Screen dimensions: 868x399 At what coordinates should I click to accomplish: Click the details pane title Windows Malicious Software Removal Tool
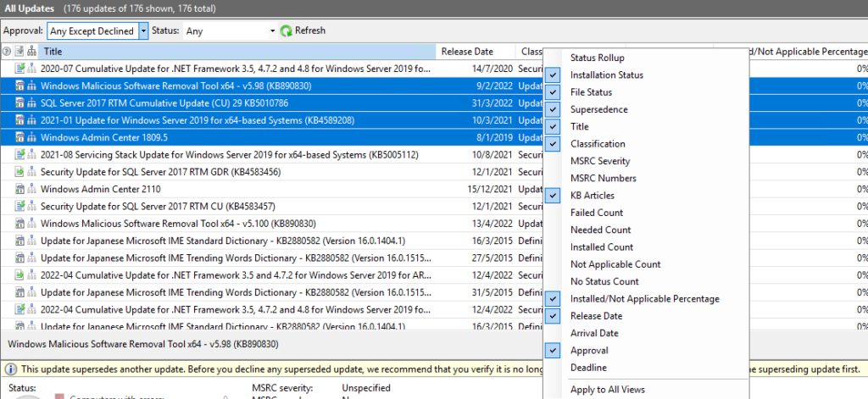coord(142,344)
